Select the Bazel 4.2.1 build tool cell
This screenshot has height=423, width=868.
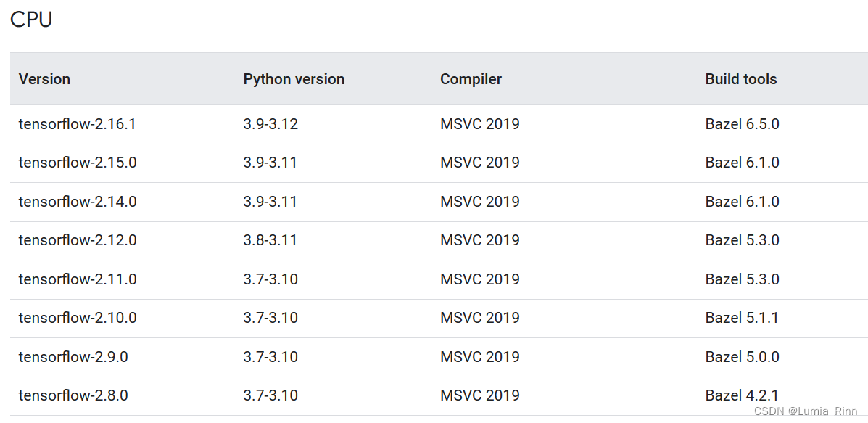pyautogui.click(x=741, y=395)
